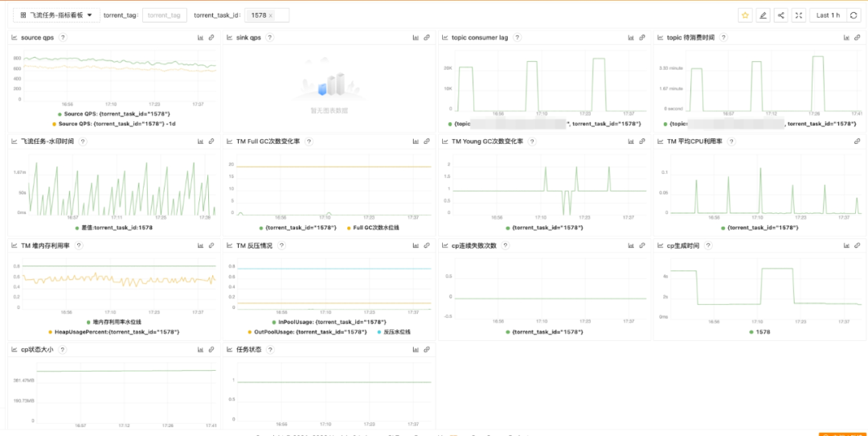Toggle 反压水位线 legend series
The image size is (868, 436).
click(x=394, y=332)
